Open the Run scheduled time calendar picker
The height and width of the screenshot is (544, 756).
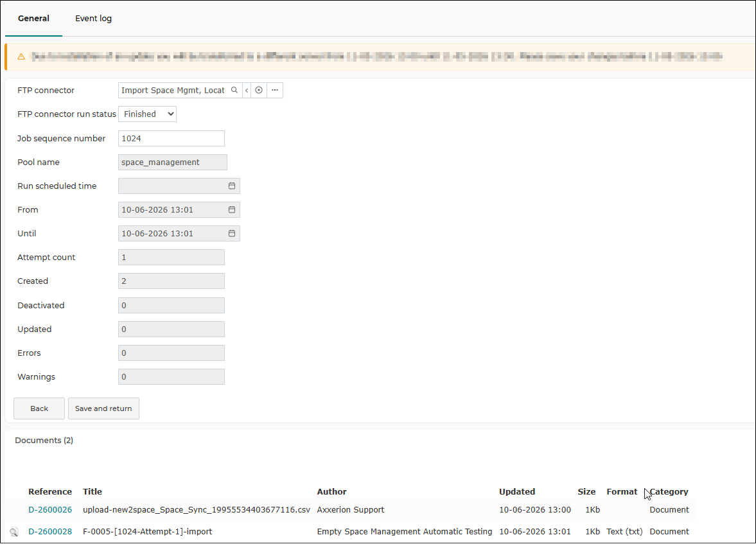pyautogui.click(x=232, y=186)
